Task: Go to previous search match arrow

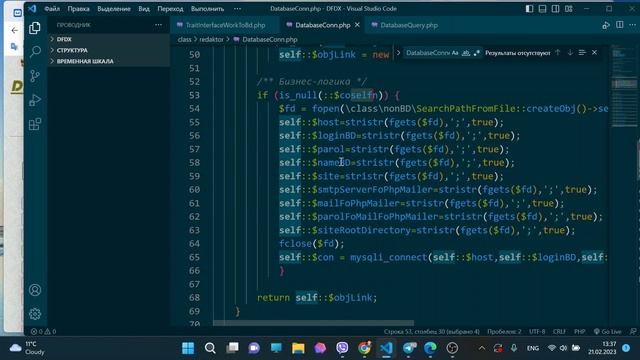Action: coord(558,53)
